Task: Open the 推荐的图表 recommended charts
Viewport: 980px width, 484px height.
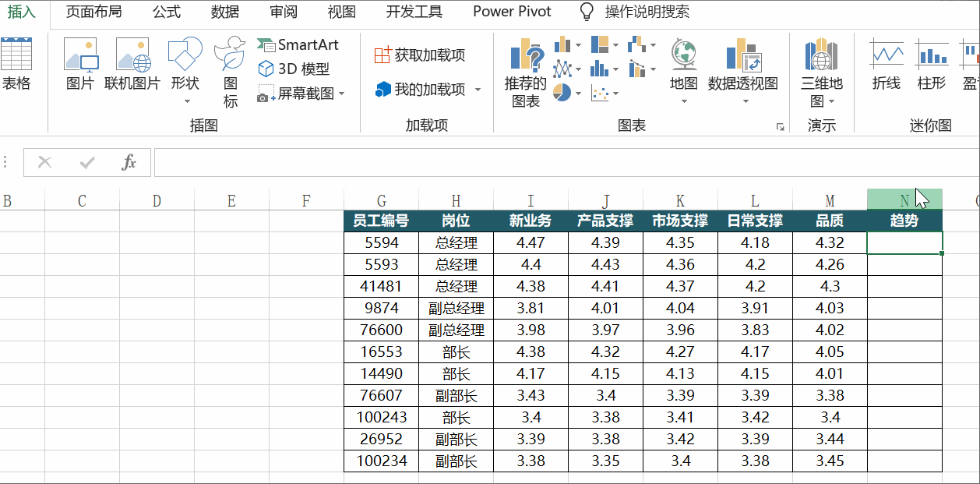Action: tap(526, 74)
